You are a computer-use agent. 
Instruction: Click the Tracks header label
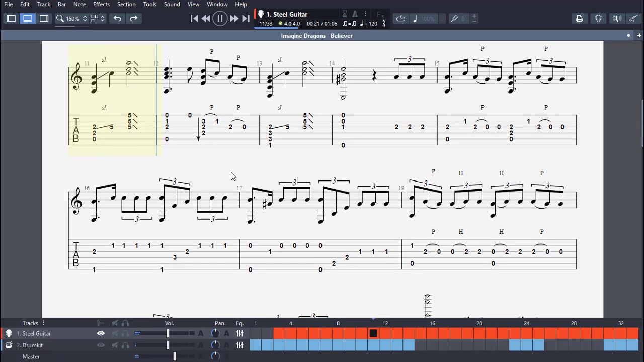click(x=30, y=323)
